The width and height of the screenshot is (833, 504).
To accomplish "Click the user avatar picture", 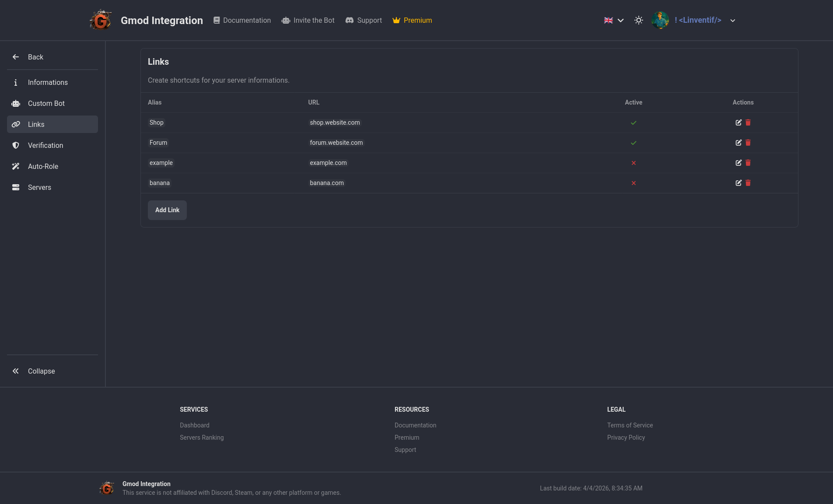I will [x=660, y=20].
